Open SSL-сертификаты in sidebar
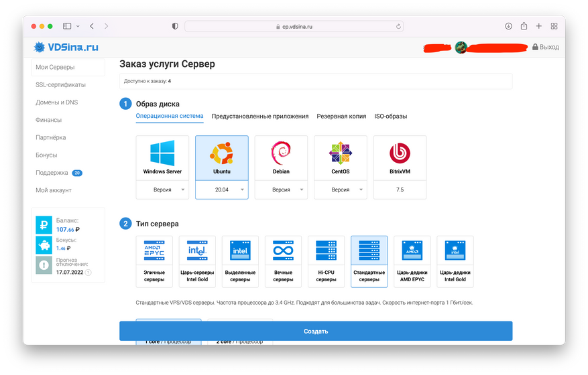This screenshot has width=588, height=375. pyautogui.click(x=61, y=84)
